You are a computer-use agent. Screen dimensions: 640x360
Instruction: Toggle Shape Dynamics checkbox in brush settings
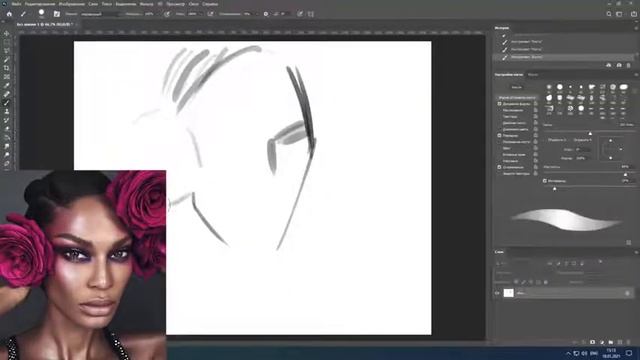coord(499,104)
